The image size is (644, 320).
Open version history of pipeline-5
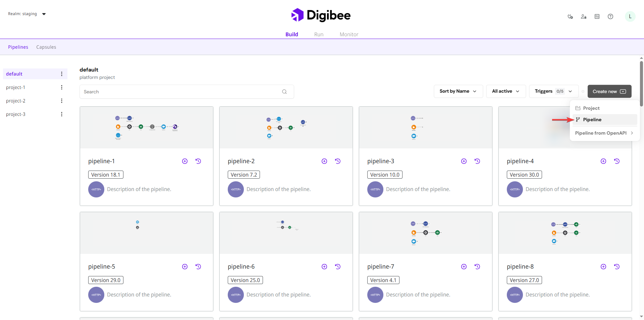(x=198, y=267)
